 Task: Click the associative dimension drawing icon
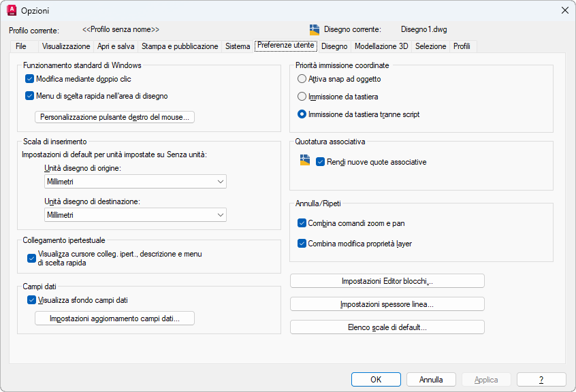click(305, 161)
